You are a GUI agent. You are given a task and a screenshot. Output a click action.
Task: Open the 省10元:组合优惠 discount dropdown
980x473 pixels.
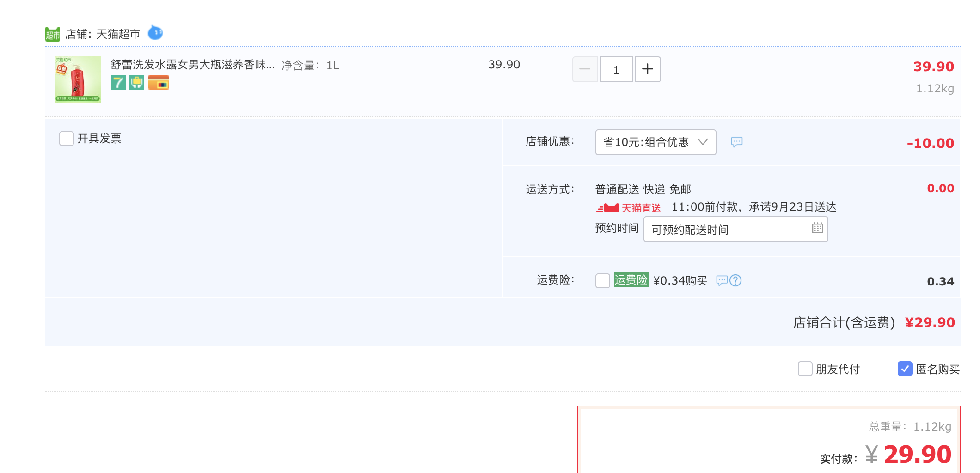[x=655, y=142]
